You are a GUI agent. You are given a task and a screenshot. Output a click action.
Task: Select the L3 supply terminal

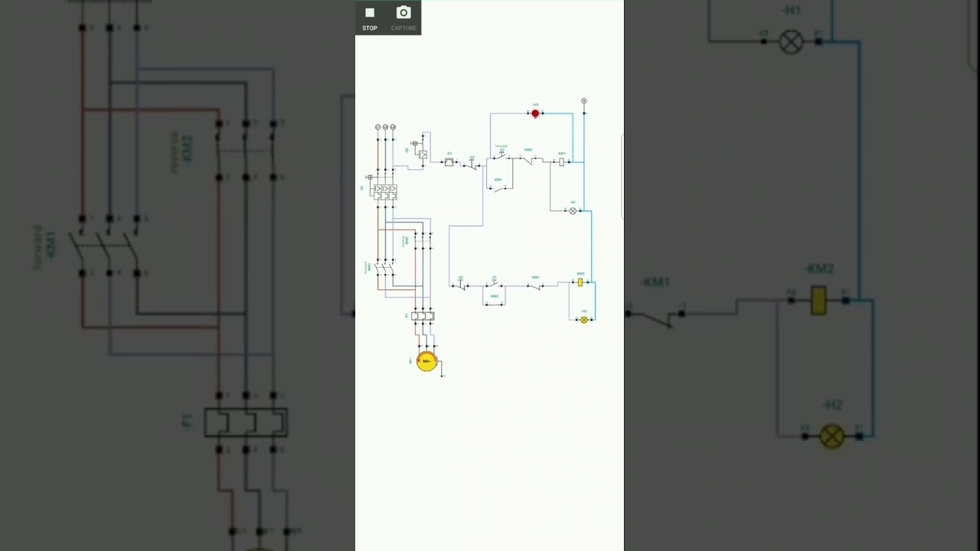393,127
